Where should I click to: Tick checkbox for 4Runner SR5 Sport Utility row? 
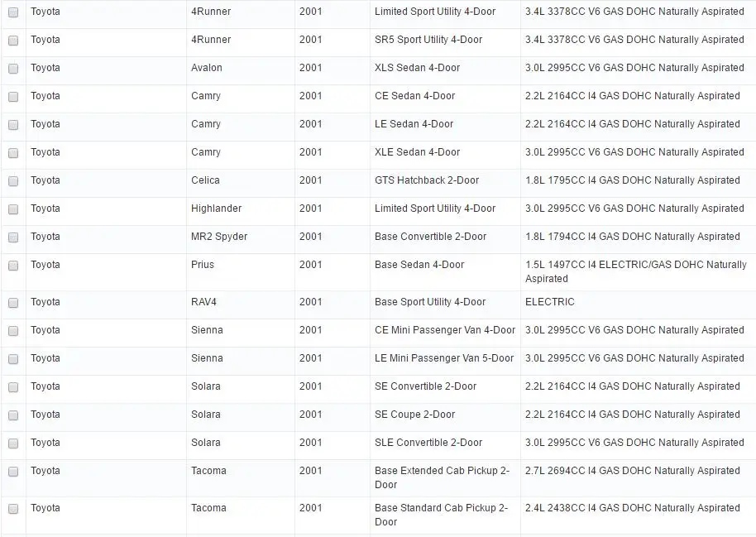point(13,40)
